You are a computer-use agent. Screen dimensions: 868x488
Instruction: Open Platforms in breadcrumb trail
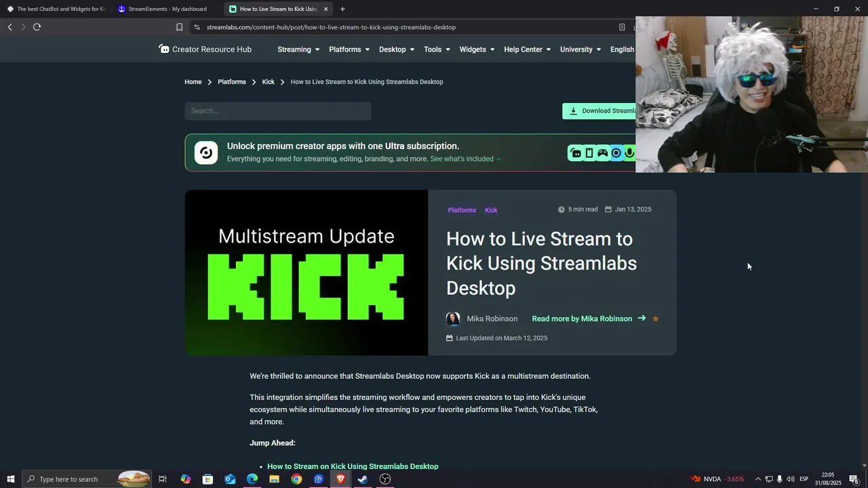pos(232,82)
